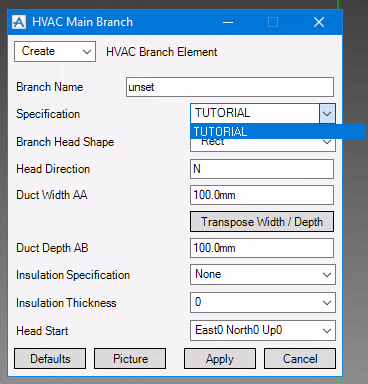Click the TUTORIAL specification combo box
The width and height of the screenshot is (368, 384).
tap(255, 113)
